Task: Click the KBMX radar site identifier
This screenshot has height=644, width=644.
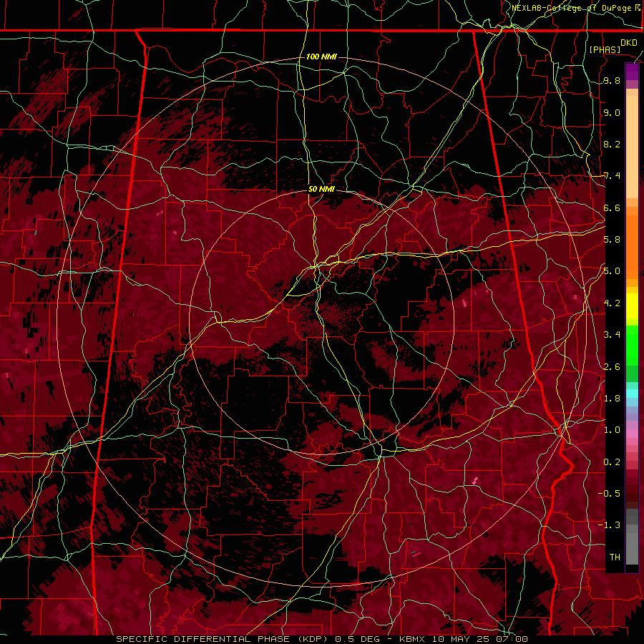Action: click(x=412, y=639)
